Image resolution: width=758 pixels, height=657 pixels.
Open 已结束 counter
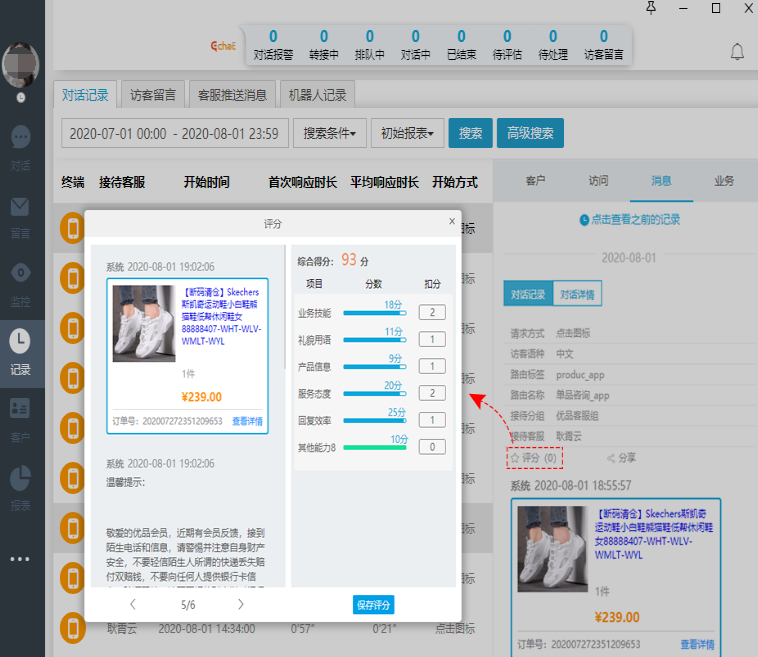pyautogui.click(x=461, y=45)
